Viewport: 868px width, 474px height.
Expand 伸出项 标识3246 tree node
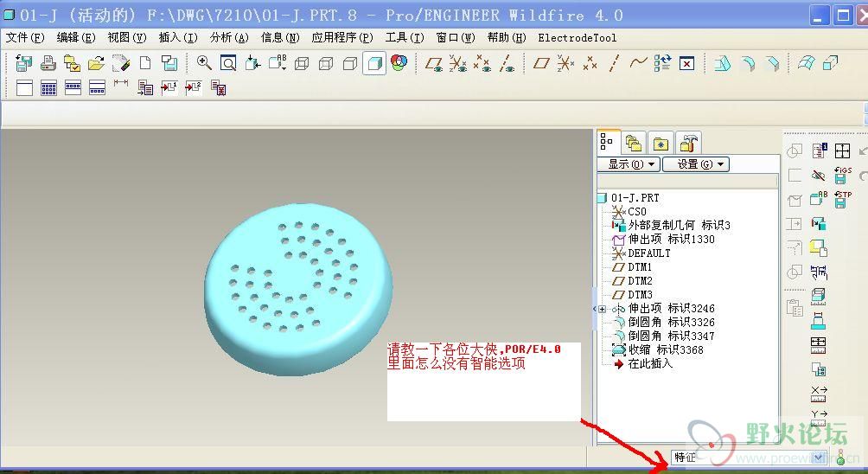603,309
